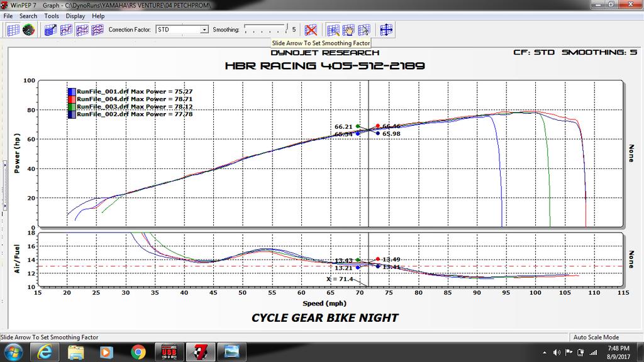Open the Correction Factor dropdown

point(204,30)
